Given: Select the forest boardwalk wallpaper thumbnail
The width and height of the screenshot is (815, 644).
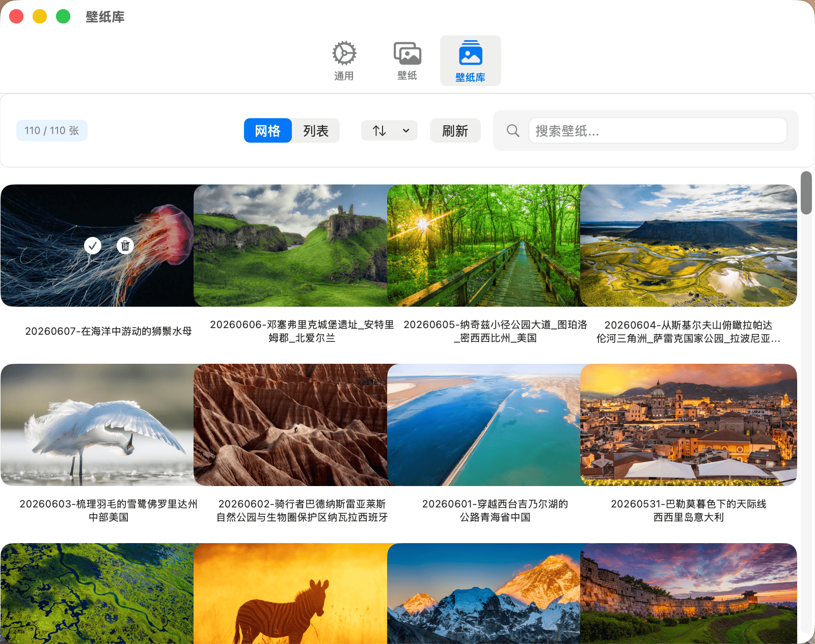Looking at the screenshot, I should click(x=483, y=246).
